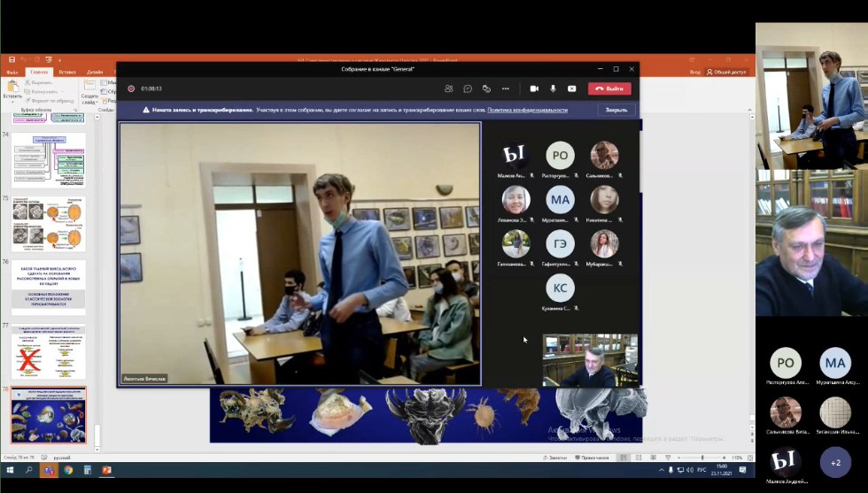Open the Дизайн ribbon tab
This screenshot has height=493, width=868.
(x=95, y=72)
